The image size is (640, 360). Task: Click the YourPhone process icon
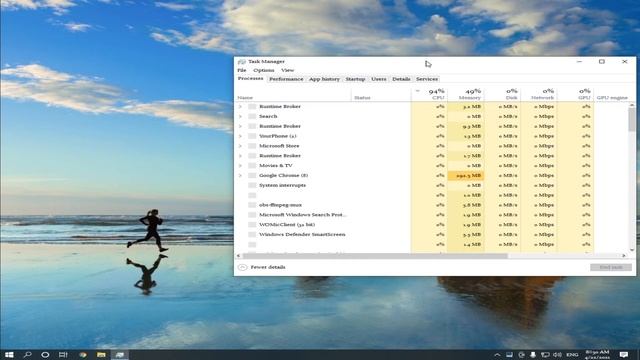point(252,136)
